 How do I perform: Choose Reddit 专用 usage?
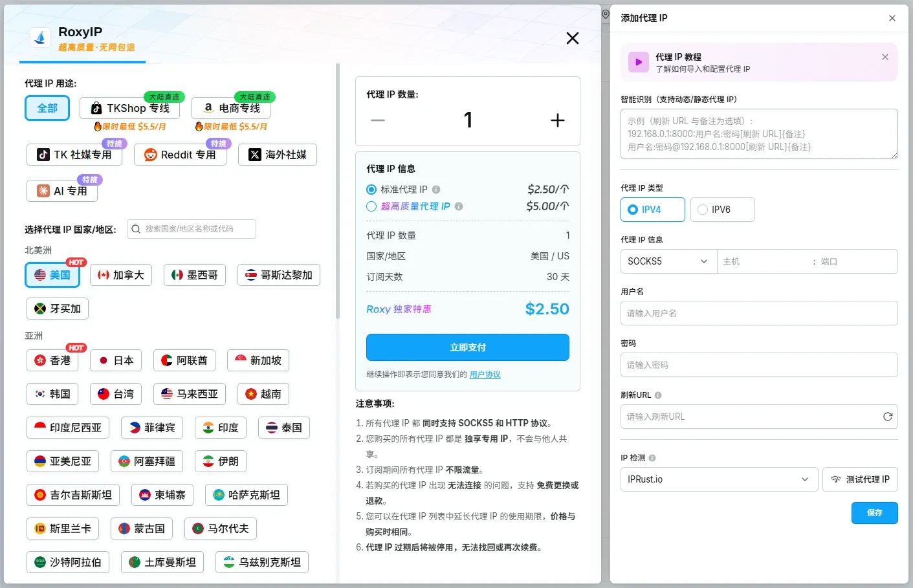(x=180, y=155)
